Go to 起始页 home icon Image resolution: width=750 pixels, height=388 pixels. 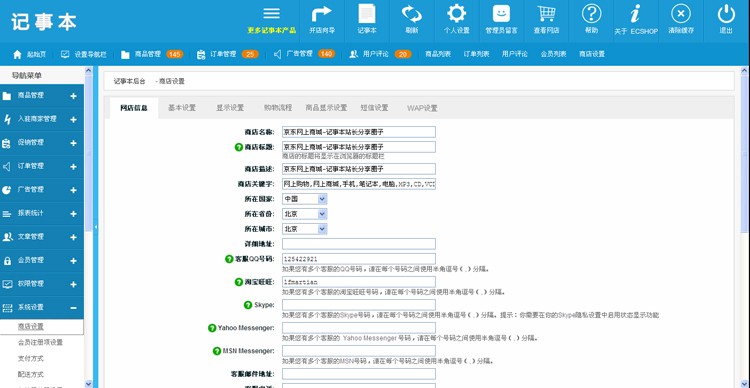(18, 54)
